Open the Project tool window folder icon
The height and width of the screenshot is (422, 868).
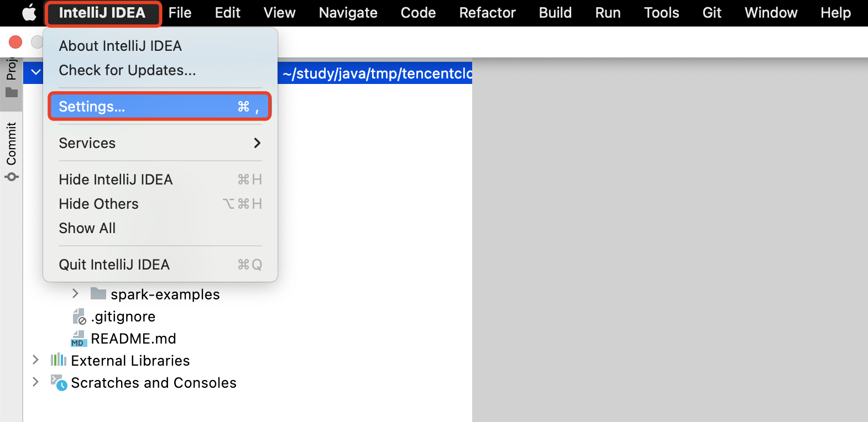click(12, 92)
